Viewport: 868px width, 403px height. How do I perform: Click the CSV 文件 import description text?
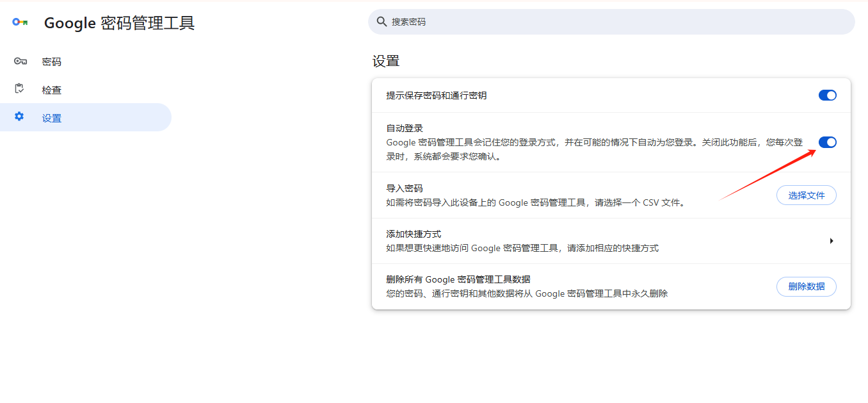coord(536,202)
